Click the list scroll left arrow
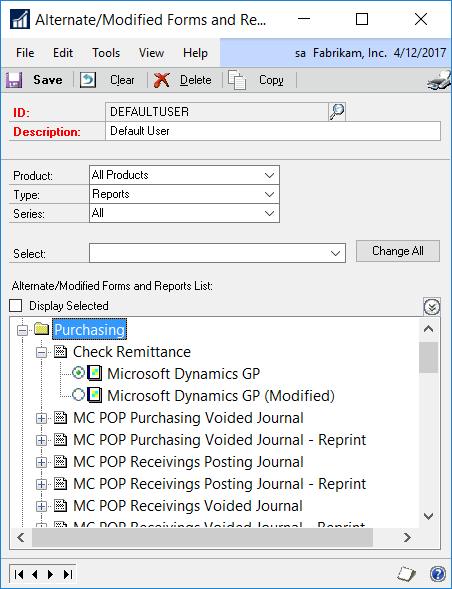Image resolution: width=452 pixels, height=589 pixels. (x=21, y=538)
